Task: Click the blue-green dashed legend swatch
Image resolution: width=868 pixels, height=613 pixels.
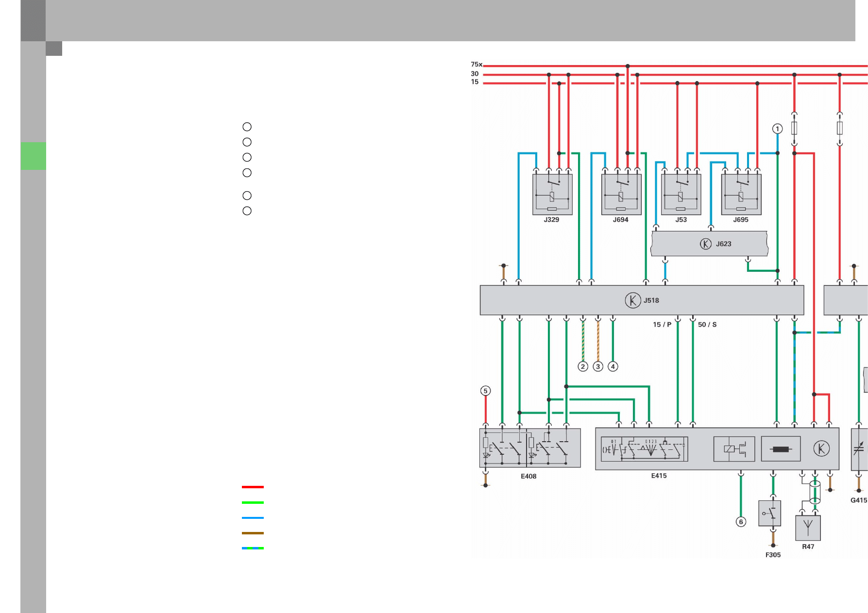Action: pyautogui.click(x=253, y=548)
